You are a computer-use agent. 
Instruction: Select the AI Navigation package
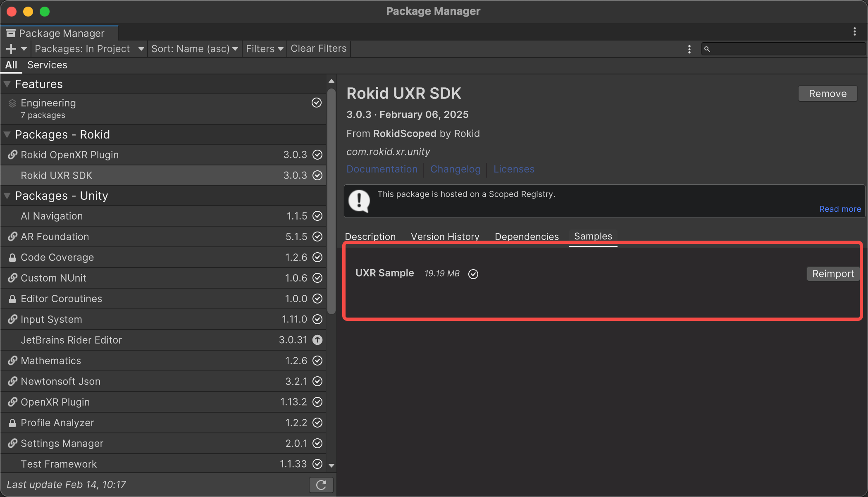point(163,216)
